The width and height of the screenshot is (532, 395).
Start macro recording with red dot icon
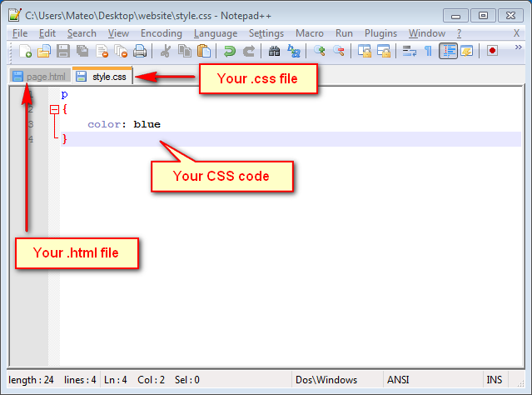coord(492,51)
